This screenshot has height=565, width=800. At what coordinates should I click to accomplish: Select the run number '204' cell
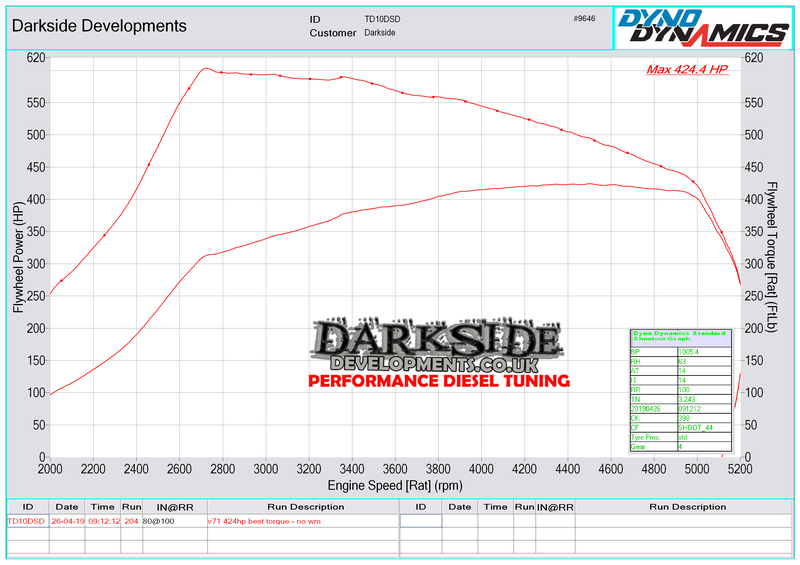[131, 521]
